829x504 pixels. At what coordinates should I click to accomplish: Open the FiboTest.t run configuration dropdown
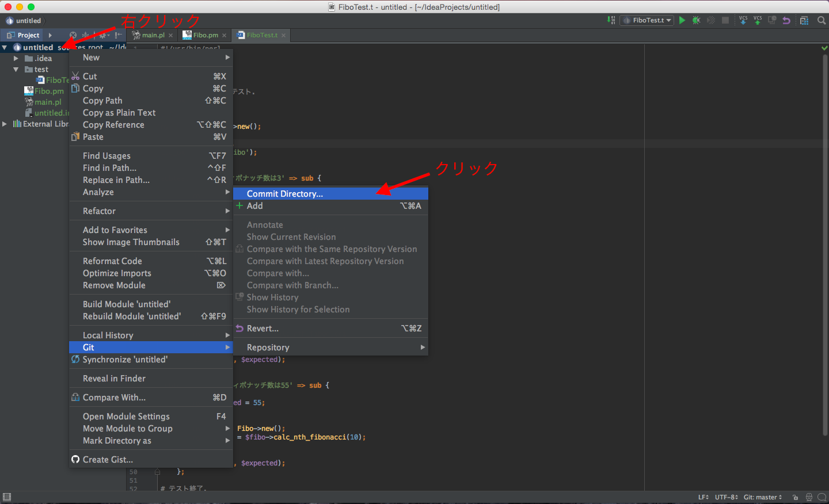tap(648, 20)
